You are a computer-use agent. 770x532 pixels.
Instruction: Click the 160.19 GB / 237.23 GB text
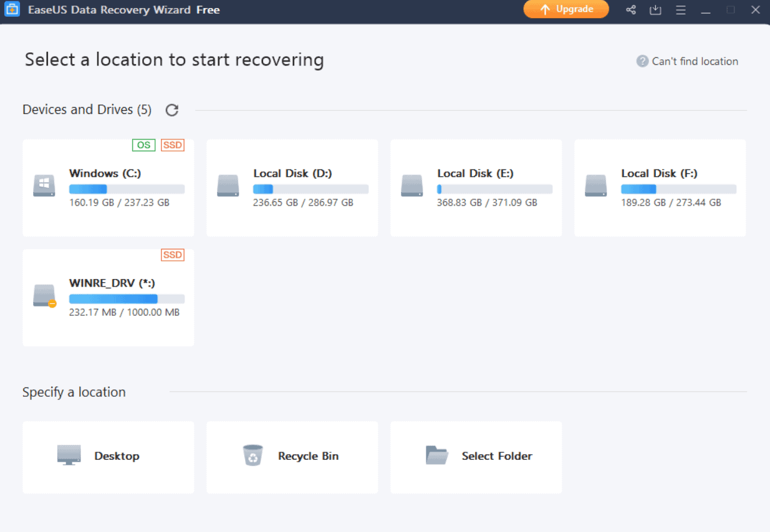pyautogui.click(x=119, y=202)
